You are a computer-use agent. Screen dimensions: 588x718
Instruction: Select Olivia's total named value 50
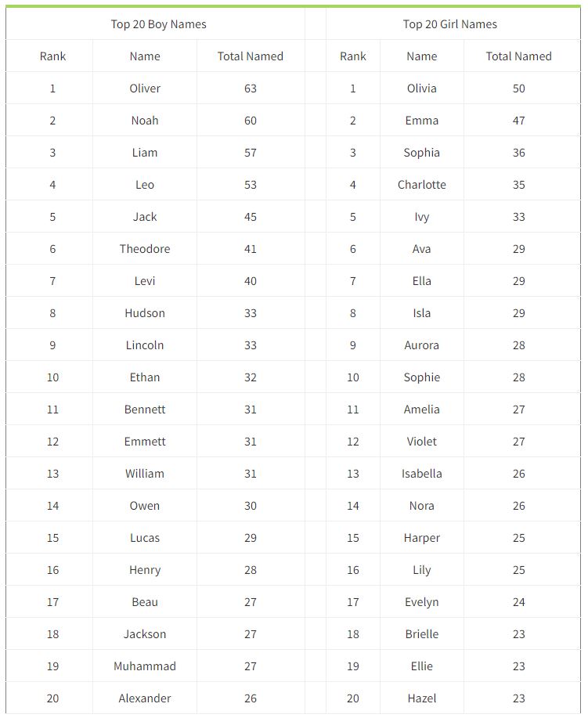pyautogui.click(x=519, y=88)
